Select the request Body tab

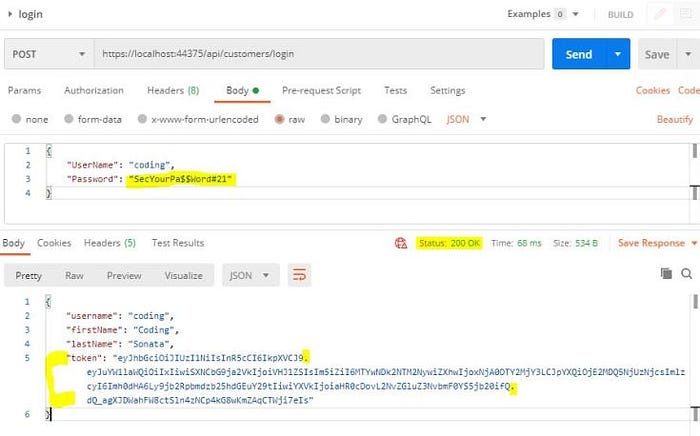242,91
